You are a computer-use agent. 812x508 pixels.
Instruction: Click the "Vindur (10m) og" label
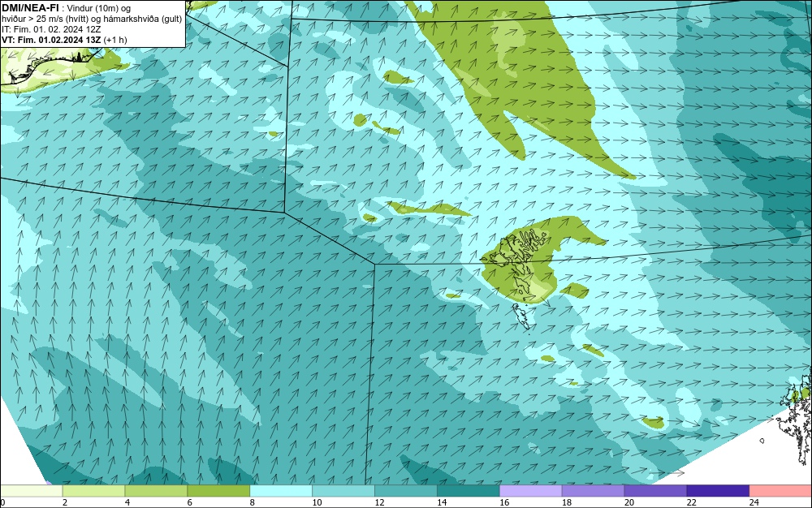[x=99, y=8]
